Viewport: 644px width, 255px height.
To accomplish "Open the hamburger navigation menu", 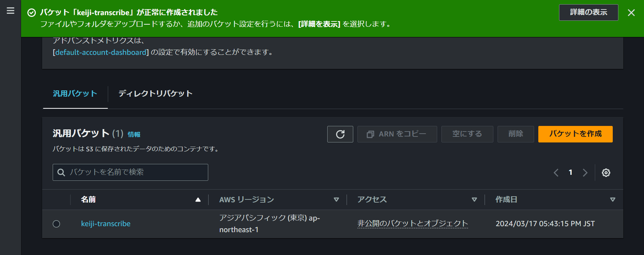I will pyautogui.click(x=11, y=11).
